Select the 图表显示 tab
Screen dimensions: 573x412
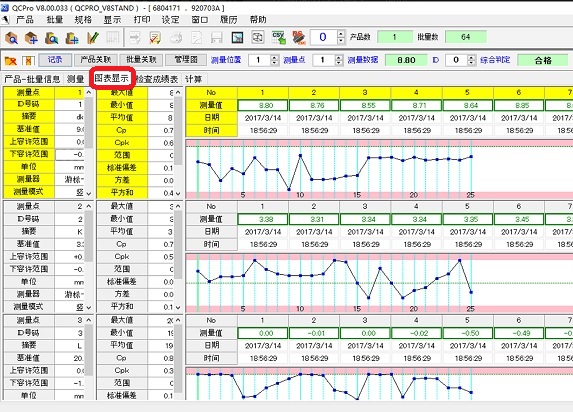coord(112,78)
